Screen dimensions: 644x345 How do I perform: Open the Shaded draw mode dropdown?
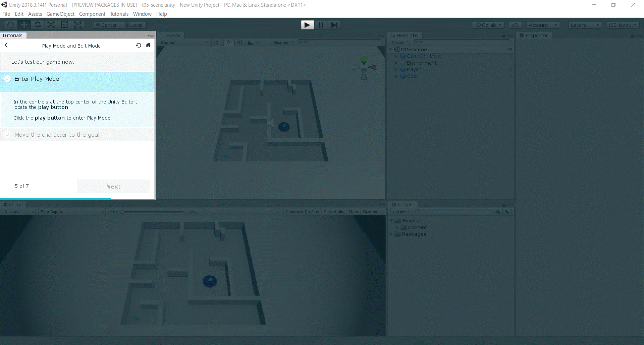click(184, 42)
